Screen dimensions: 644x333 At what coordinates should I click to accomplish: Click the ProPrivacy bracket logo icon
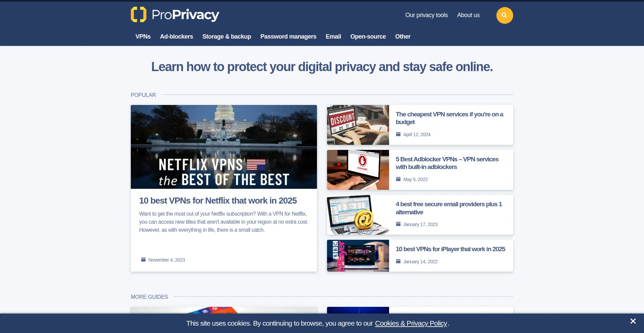[x=139, y=14]
